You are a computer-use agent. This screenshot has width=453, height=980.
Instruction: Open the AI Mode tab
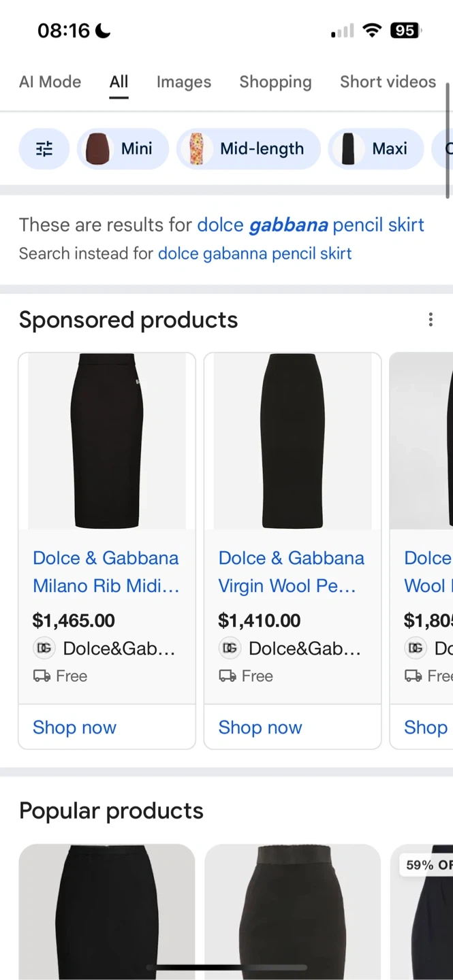pyautogui.click(x=50, y=82)
